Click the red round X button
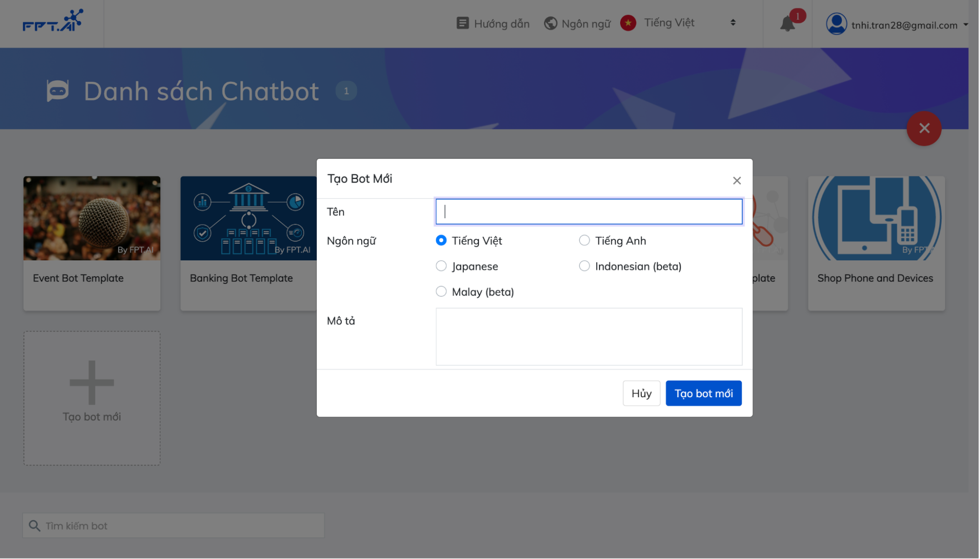The height and width of the screenshot is (559, 980). 924,128
